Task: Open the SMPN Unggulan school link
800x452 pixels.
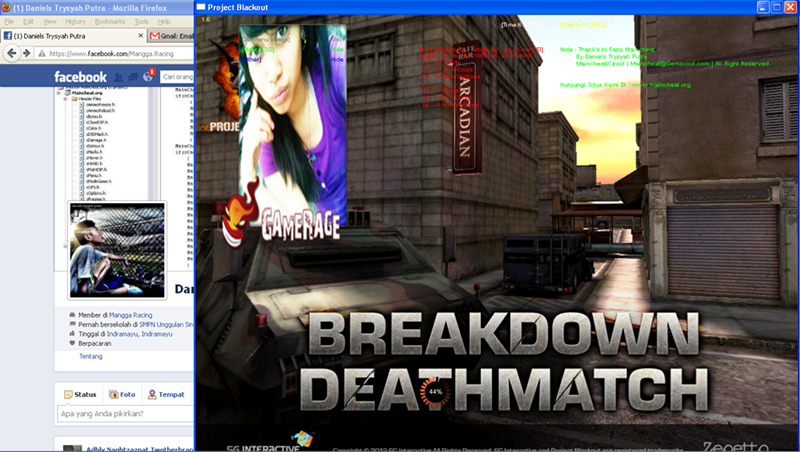Action: [x=166, y=324]
